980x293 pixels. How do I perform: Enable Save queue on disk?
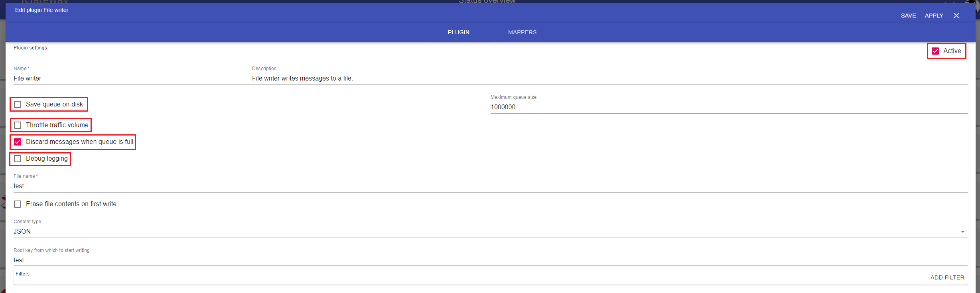coord(18,104)
